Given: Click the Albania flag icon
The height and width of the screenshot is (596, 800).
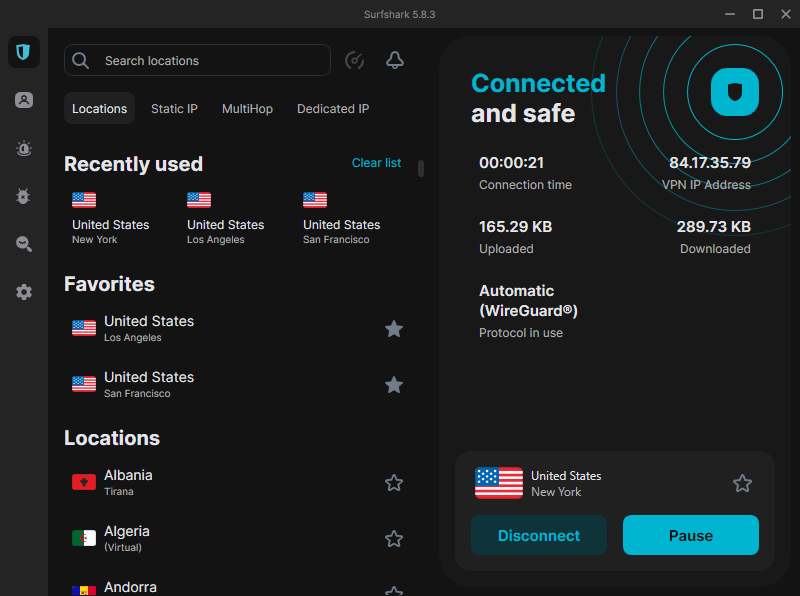Looking at the screenshot, I should (x=84, y=482).
